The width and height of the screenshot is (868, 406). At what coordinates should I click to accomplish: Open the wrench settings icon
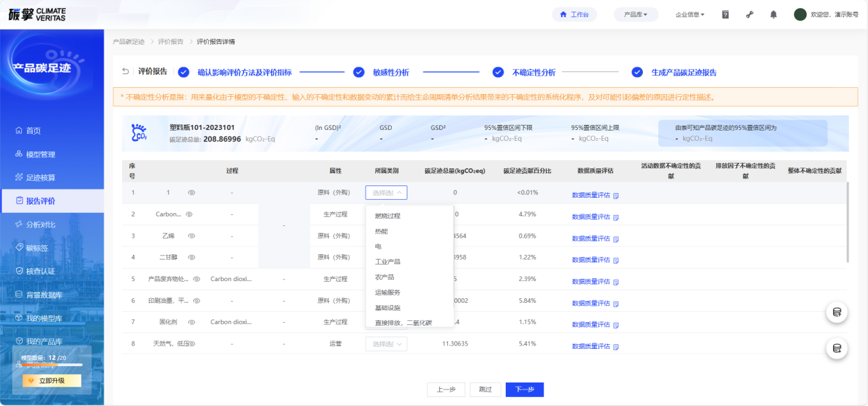click(749, 14)
